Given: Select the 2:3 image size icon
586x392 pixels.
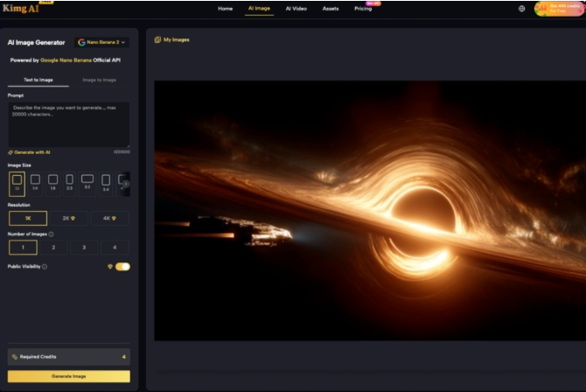Looking at the screenshot, I should pyautogui.click(x=69, y=181).
